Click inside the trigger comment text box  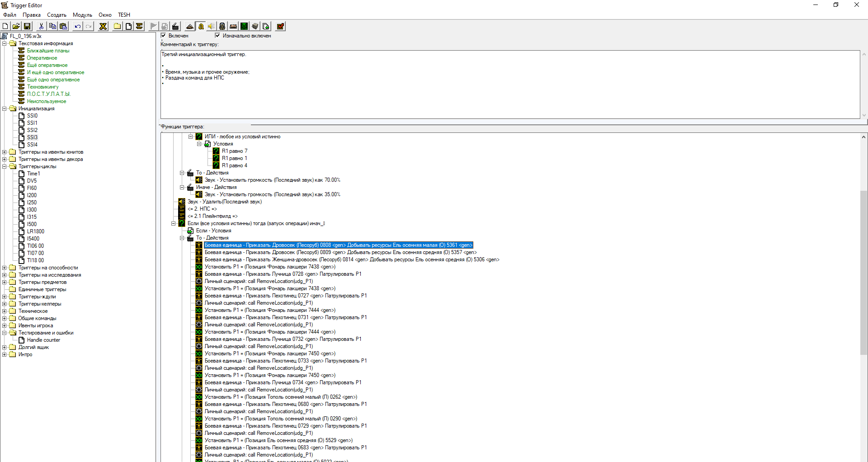coord(510,85)
